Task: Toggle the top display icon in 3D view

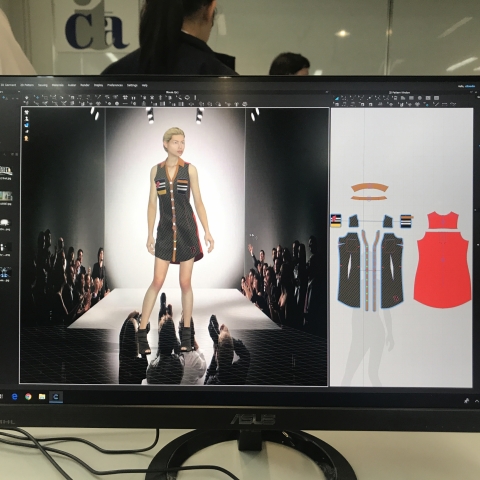Action: click(x=27, y=112)
